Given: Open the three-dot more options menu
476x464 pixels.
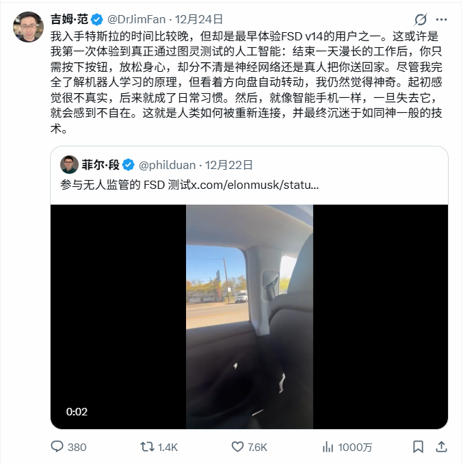Looking at the screenshot, I should pyautogui.click(x=441, y=19).
